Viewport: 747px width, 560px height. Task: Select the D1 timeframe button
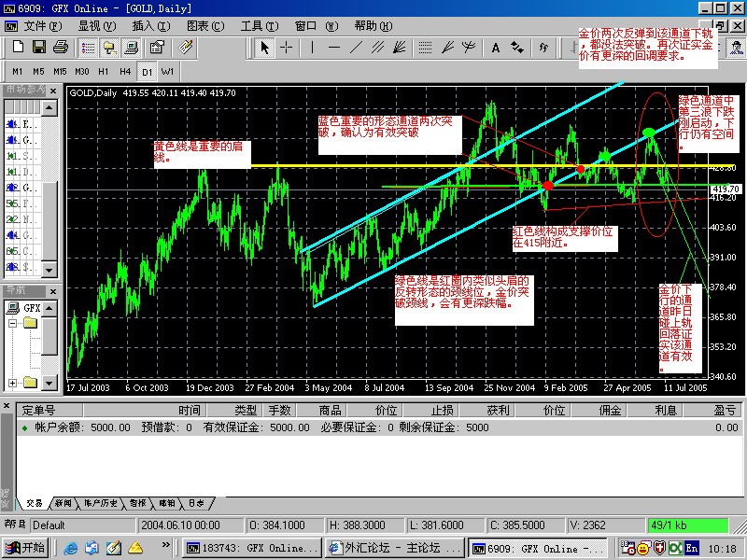point(147,72)
